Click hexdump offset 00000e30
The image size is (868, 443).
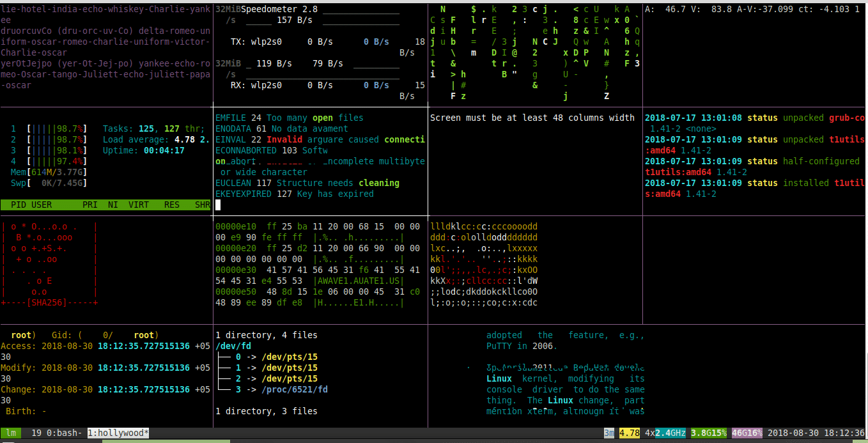[x=236, y=270]
